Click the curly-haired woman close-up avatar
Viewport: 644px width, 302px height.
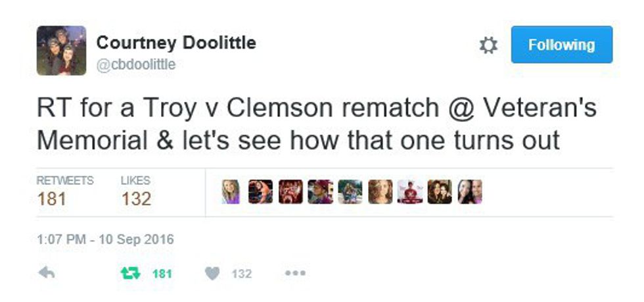point(380,191)
